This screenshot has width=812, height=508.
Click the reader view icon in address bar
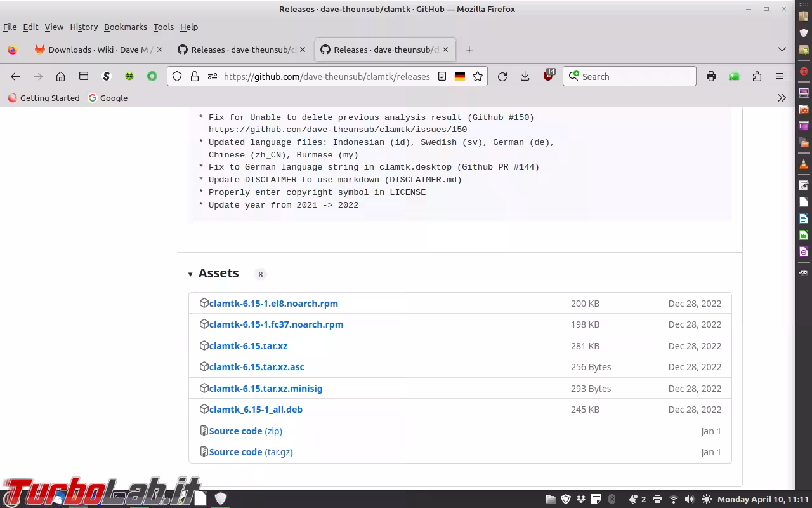click(x=442, y=76)
